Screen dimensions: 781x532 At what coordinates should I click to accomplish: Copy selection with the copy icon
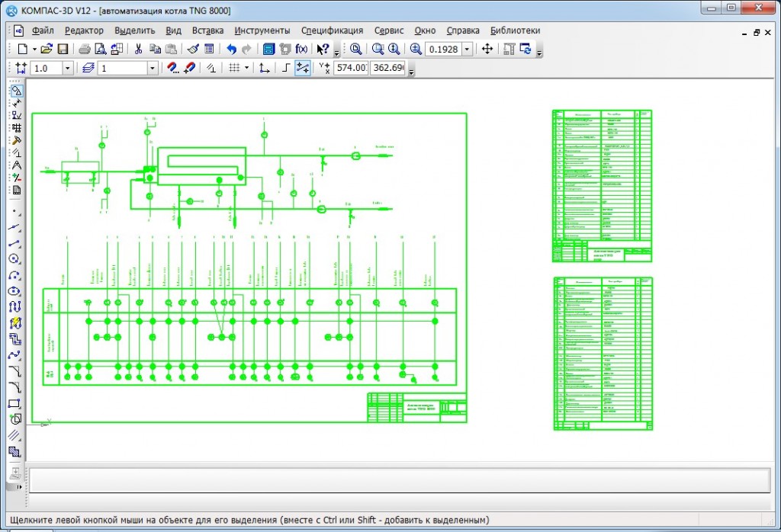pyautogui.click(x=155, y=49)
